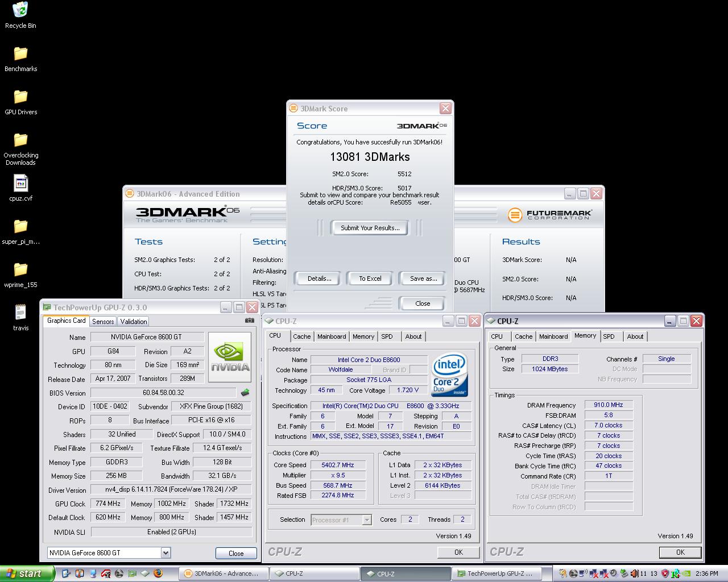Click the red security shield tray icon

click(x=665, y=573)
